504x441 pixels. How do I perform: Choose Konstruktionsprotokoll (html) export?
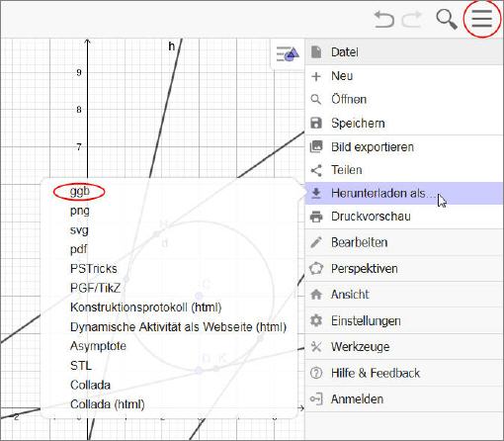point(146,308)
